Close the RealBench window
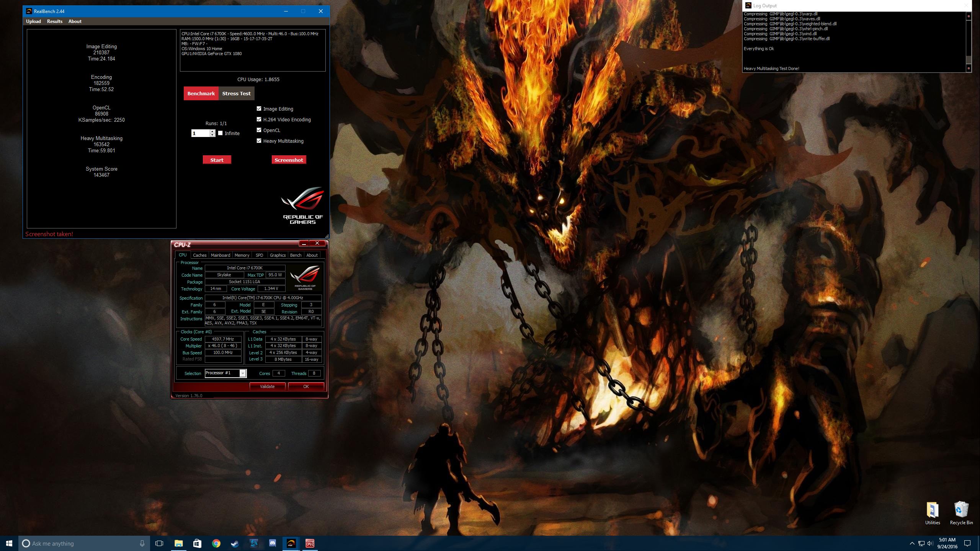 click(321, 11)
